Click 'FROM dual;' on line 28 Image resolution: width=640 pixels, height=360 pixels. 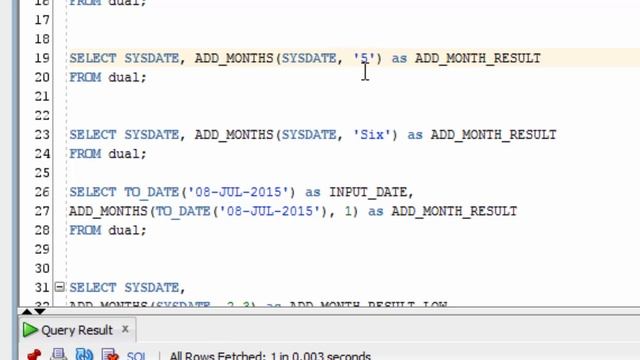pyautogui.click(x=108, y=230)
